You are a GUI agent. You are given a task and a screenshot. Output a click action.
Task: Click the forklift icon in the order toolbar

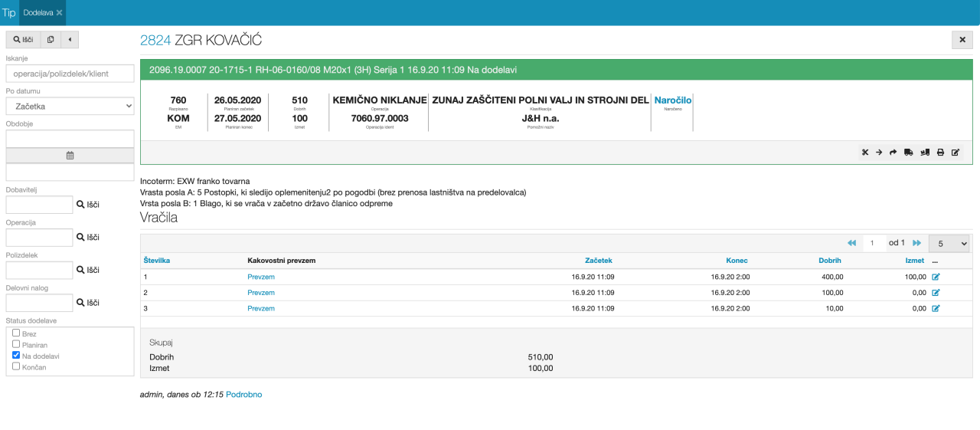pos(925,153)
